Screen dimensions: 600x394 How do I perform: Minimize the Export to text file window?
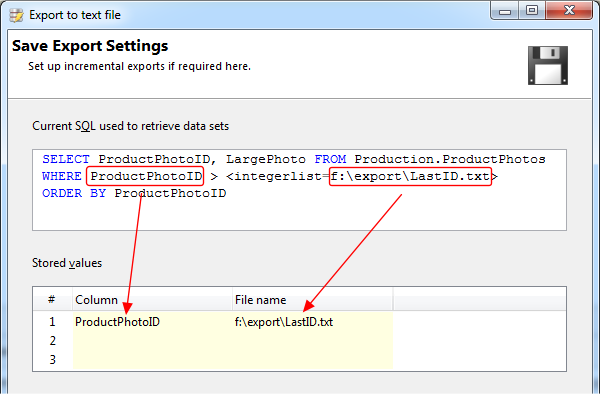tap(505, 11)
